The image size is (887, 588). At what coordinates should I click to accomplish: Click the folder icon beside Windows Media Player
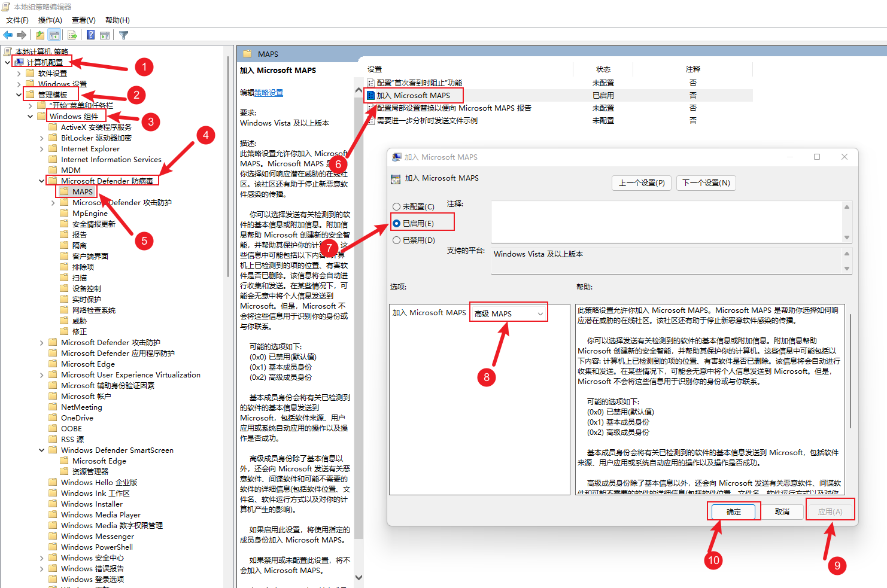click(53, 514)
